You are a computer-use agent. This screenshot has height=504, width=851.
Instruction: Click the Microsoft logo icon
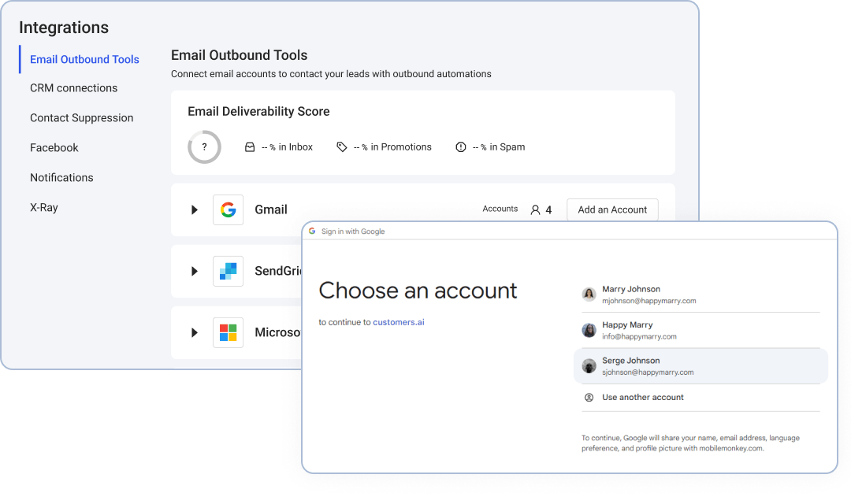coord(228,332)
